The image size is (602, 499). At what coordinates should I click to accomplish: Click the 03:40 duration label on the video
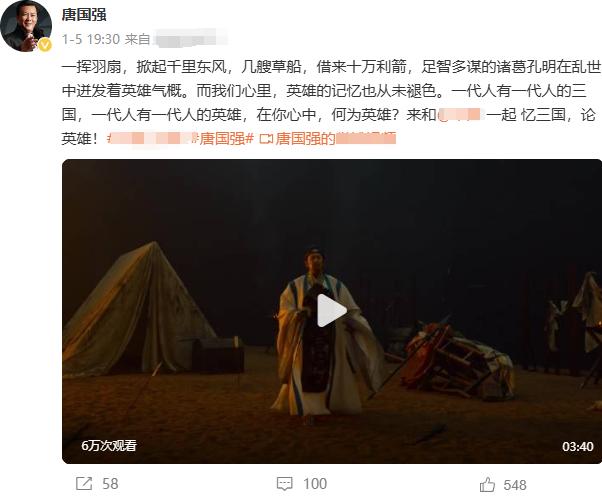pos(577,446)
